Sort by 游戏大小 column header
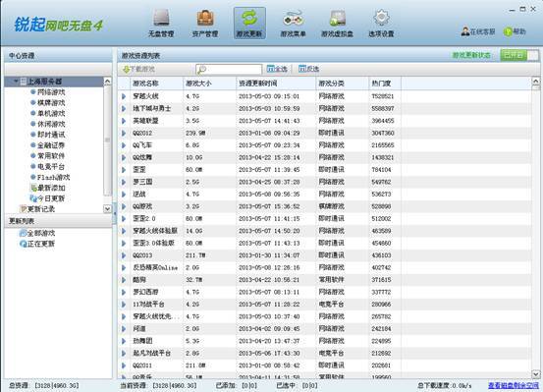This screenshot has width=543, height=392. point(209,84)
